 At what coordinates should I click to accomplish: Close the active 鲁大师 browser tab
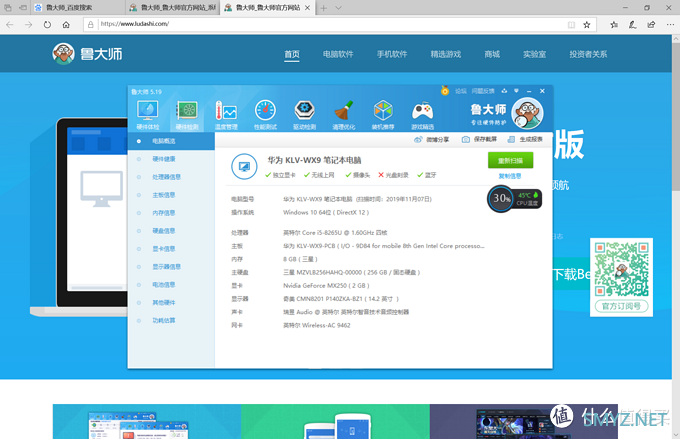(x=307, y=8)
